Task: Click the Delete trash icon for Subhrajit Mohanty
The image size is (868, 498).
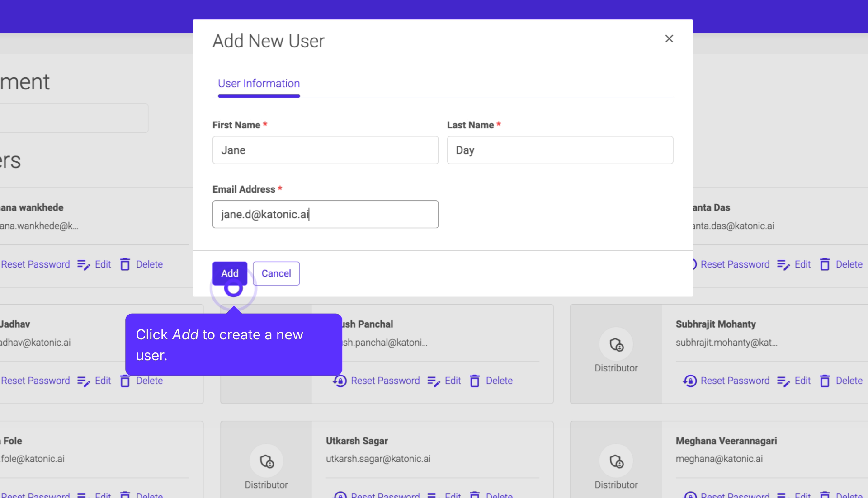Action: [826, 381]
